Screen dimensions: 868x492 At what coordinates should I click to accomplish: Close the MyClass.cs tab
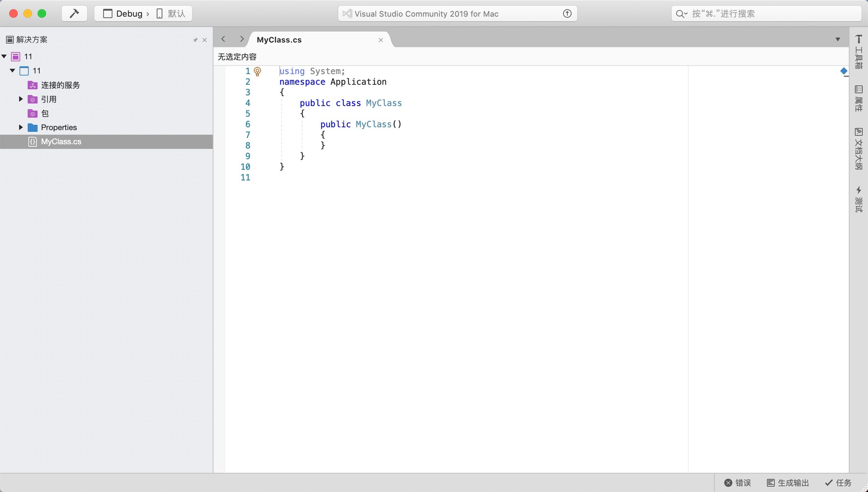tap(380, 40)
